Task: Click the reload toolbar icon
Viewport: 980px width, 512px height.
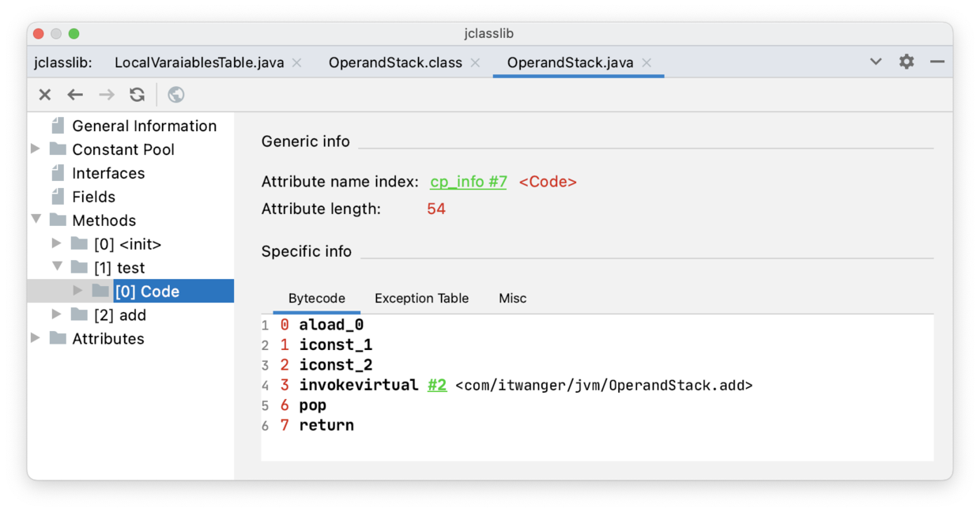Action: coord(138,95)
